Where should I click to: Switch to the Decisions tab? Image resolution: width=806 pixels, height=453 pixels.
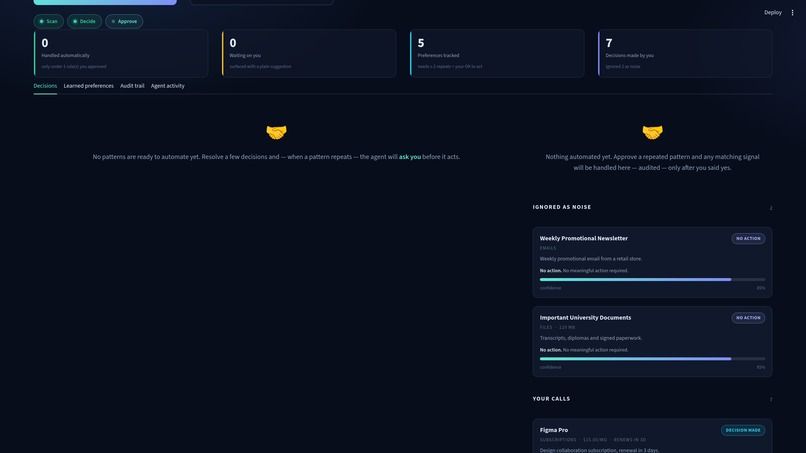pos(45,86)
